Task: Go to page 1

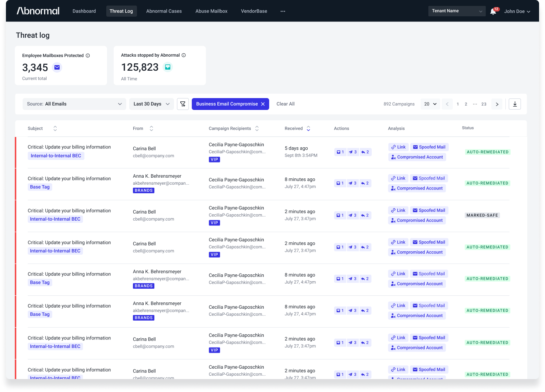Action: click(x=458, y=104)
